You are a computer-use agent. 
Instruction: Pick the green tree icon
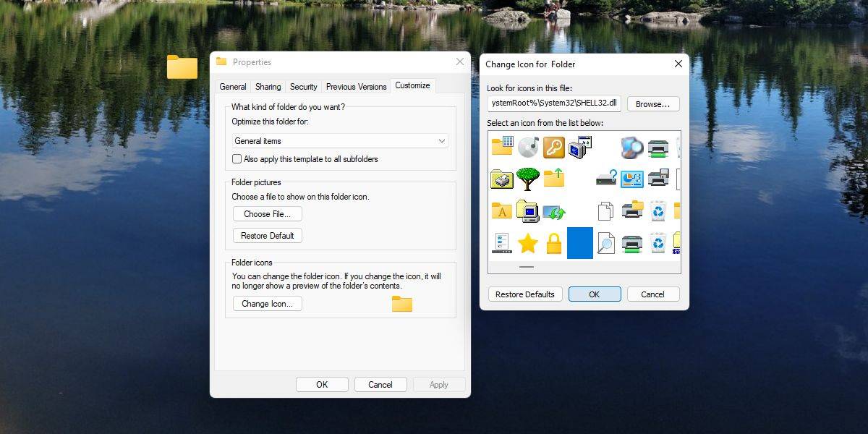point(528,179)
